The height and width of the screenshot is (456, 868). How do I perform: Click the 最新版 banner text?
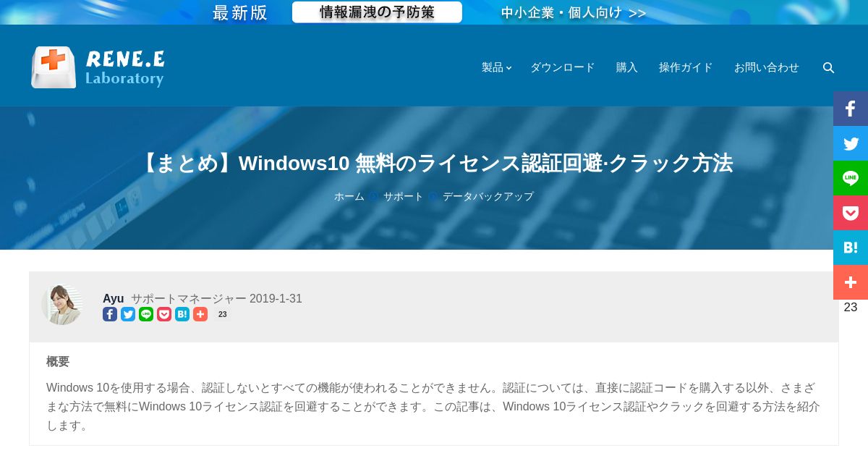(x=240, y=12)
